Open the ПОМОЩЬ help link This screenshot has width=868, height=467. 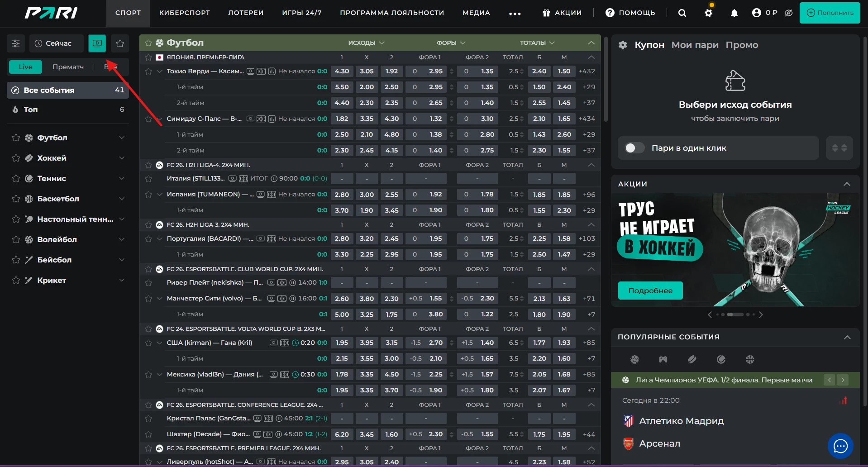pos(630,13)
